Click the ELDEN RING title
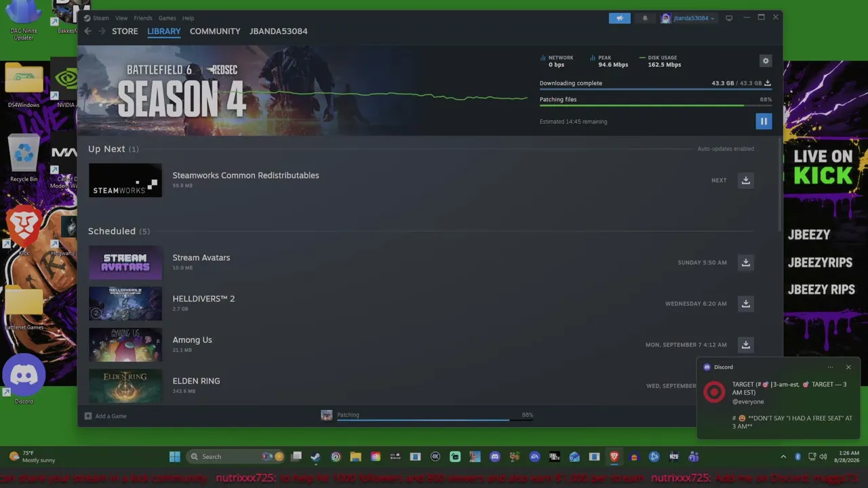868x488 pixels. 196,381
